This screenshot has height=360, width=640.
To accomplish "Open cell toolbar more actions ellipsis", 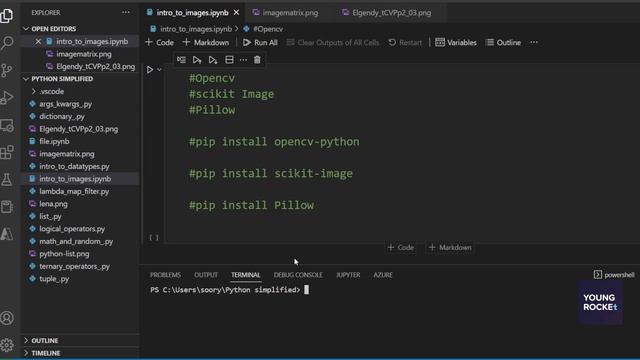I will 243,60.
